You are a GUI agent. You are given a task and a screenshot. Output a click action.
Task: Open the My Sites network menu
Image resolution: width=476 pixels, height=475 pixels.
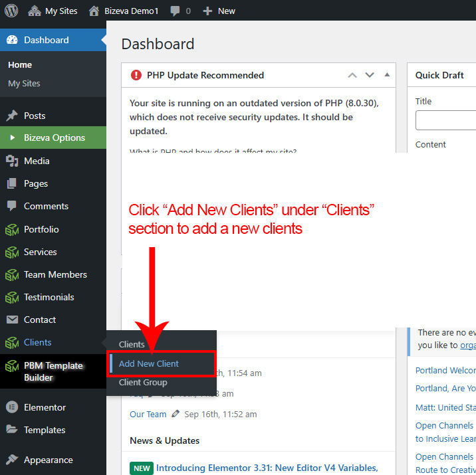click(x=53, y=11)
